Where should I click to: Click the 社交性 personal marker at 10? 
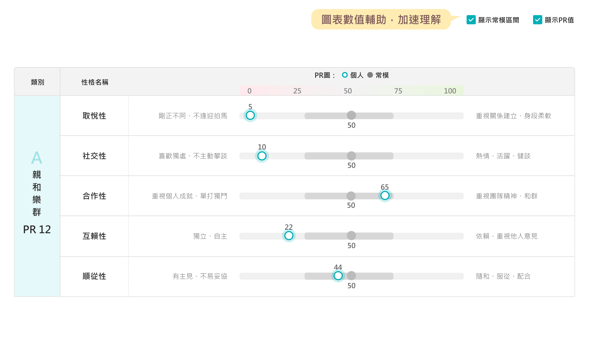point(262,156)
